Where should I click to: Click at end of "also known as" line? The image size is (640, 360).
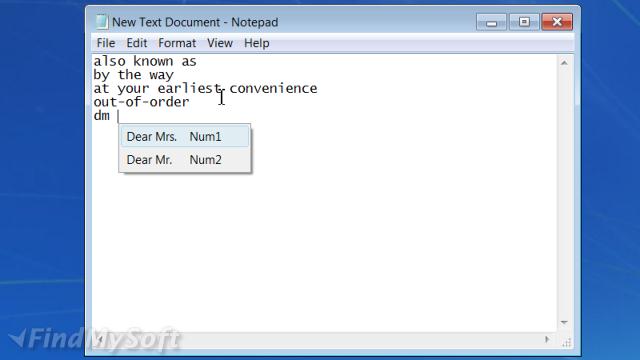pos(198,62)
